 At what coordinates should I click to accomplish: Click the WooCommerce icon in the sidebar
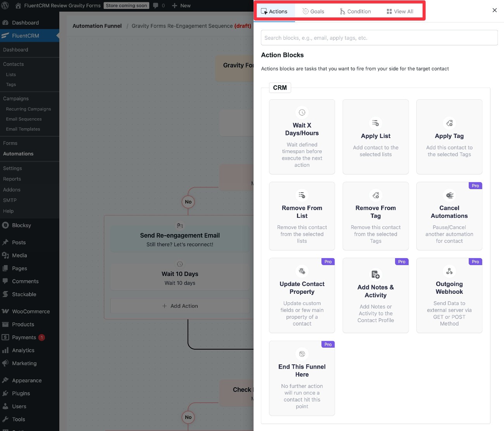(5, 311)
